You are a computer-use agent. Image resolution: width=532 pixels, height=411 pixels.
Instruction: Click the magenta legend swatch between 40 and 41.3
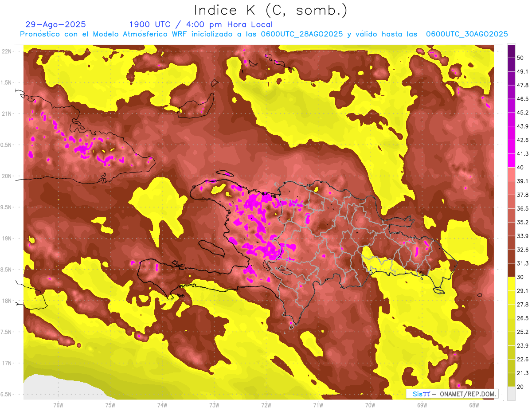coord(511,160)
